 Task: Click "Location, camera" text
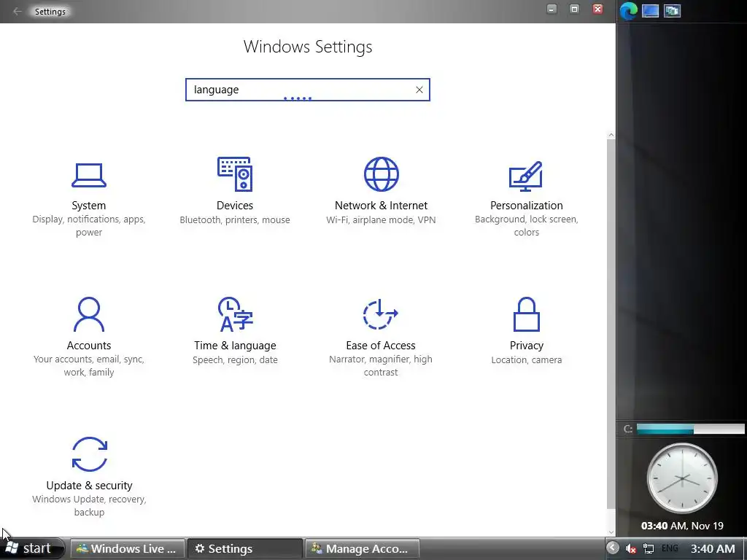(x=527, y=360)
